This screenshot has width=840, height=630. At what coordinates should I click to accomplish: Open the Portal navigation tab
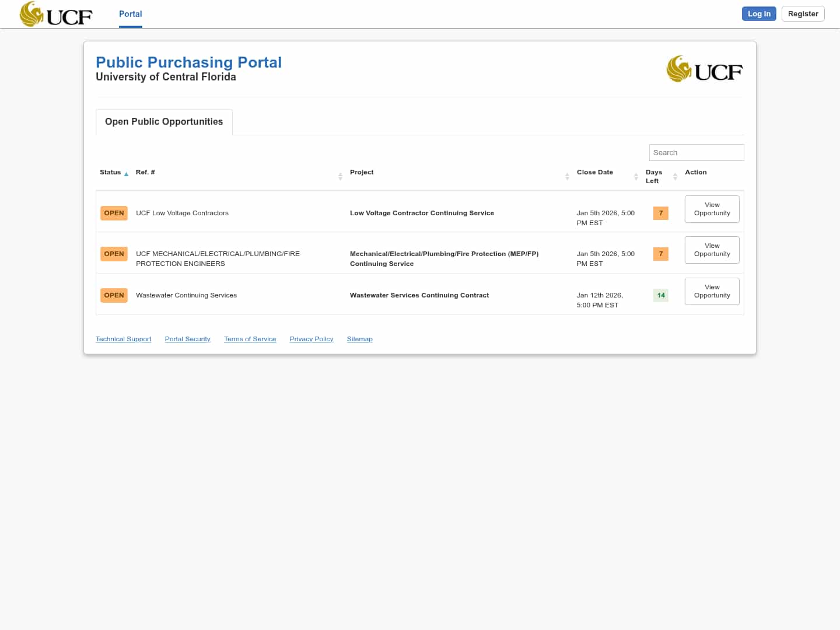point(130,14)
